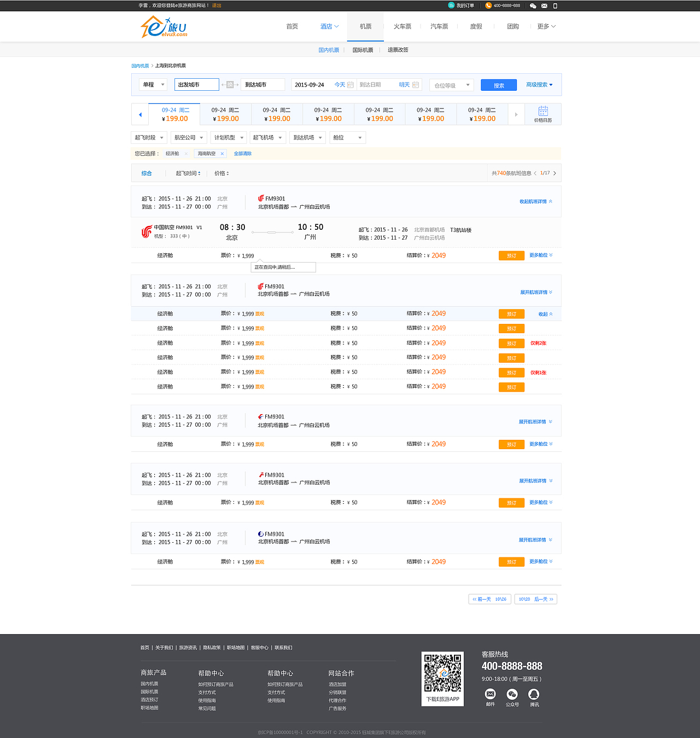Image resolution: width=700 pixels, height=738 pixels.
Task: Select the 度假 navigation tab
Action: 476,26
